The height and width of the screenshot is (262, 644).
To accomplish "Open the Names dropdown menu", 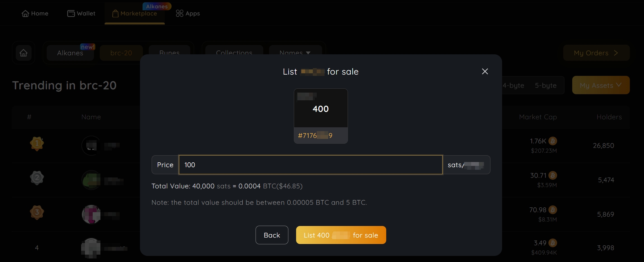I will click(x=295, y=53).
